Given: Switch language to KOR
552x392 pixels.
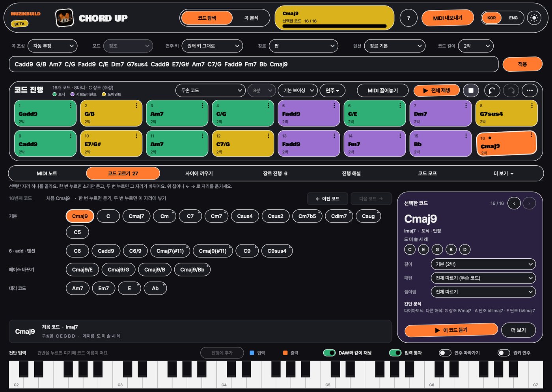Looking at the screenshot, I should tap(492, 18).
